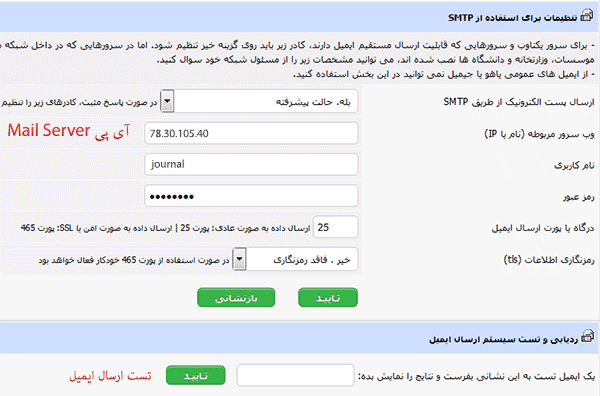Click the SMTP mode dropdown arrow
Image resolution: width=600 pixels, height=396 pixels.
tap(168, 101)
